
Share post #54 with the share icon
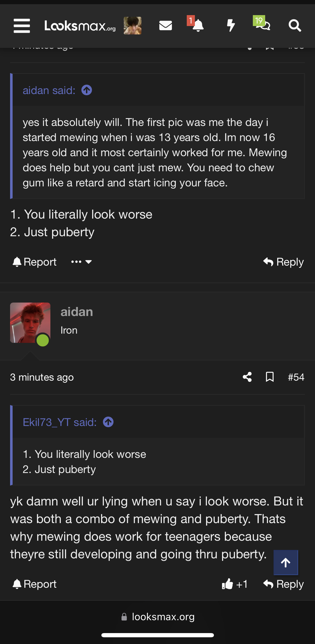pyautogui.click(x=247, y=377)
